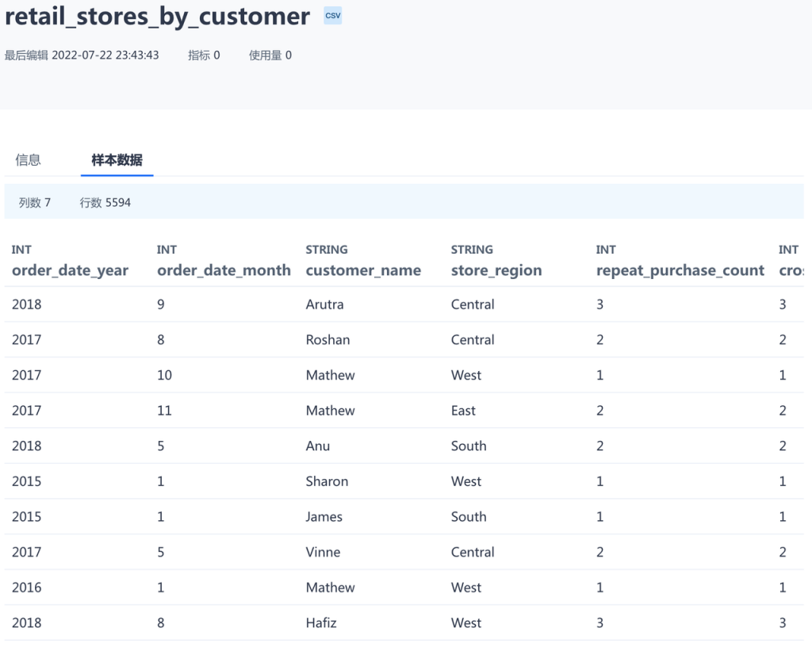
Task: Select the customer_name column header
Action: point(363,270)
